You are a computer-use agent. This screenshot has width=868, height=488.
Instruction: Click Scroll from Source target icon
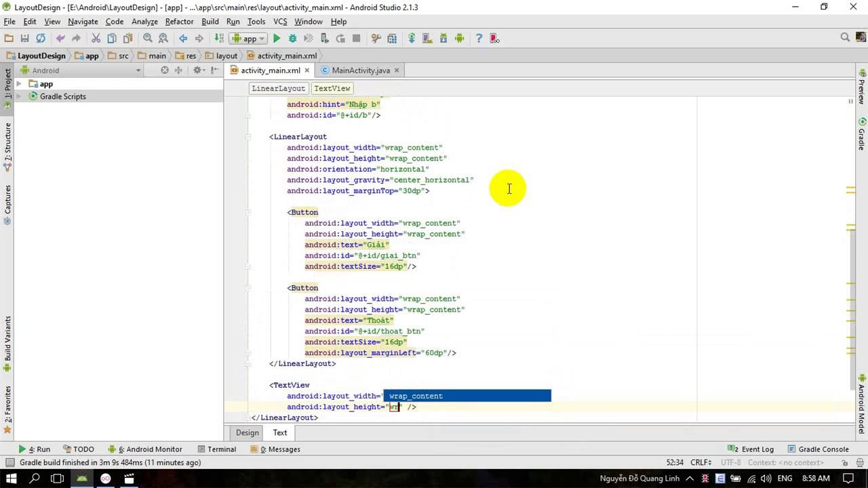click(164, 70)
